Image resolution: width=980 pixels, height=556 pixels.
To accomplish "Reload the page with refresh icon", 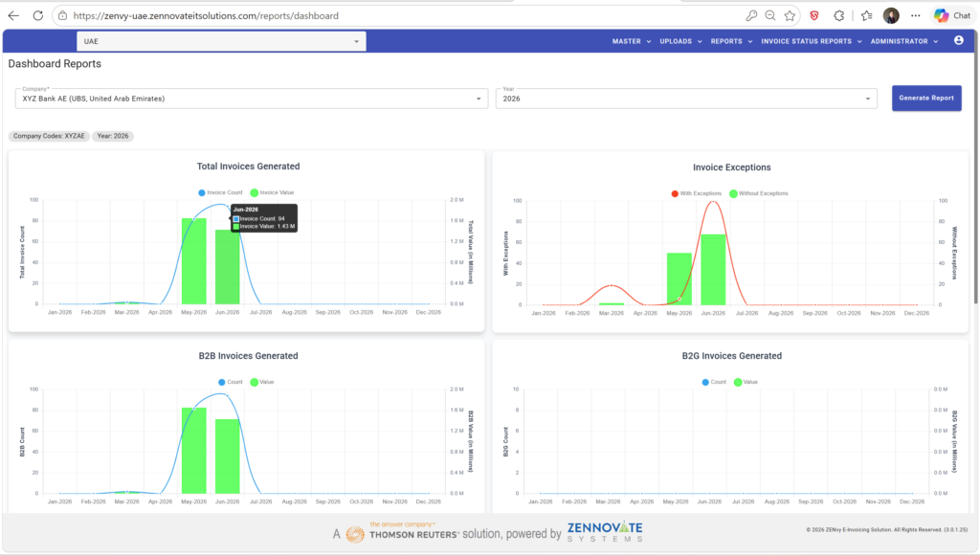I will (38, 15).
